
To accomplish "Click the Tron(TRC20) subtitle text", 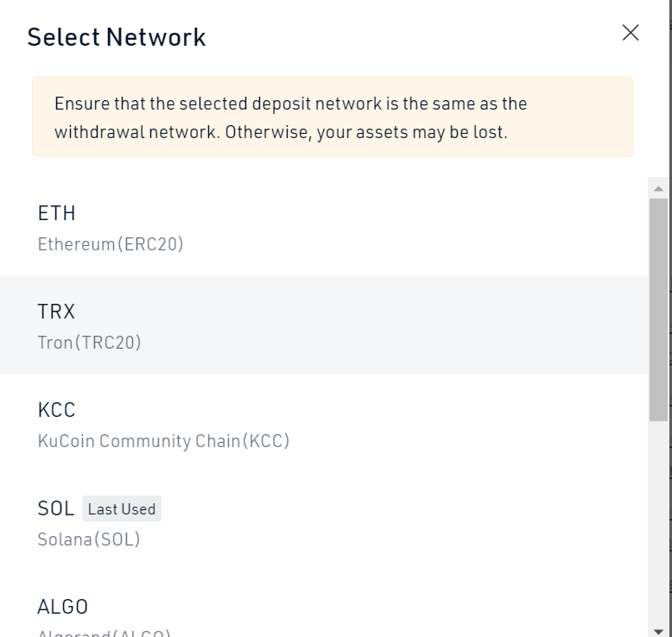I will (90, 343).
